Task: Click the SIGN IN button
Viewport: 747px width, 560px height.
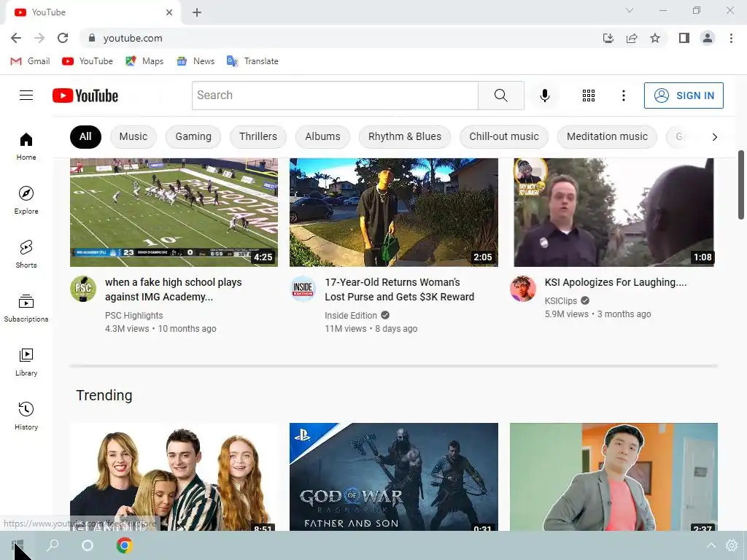Action: coord(684,96)
